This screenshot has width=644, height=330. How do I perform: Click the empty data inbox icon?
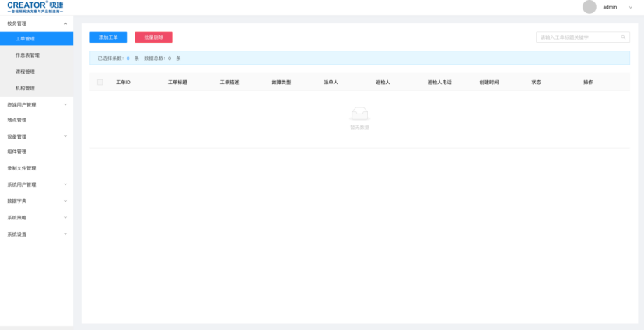359,114
